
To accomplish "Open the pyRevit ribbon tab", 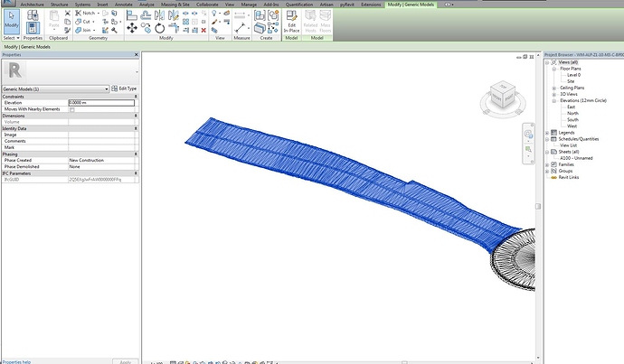I will (346, 5).
